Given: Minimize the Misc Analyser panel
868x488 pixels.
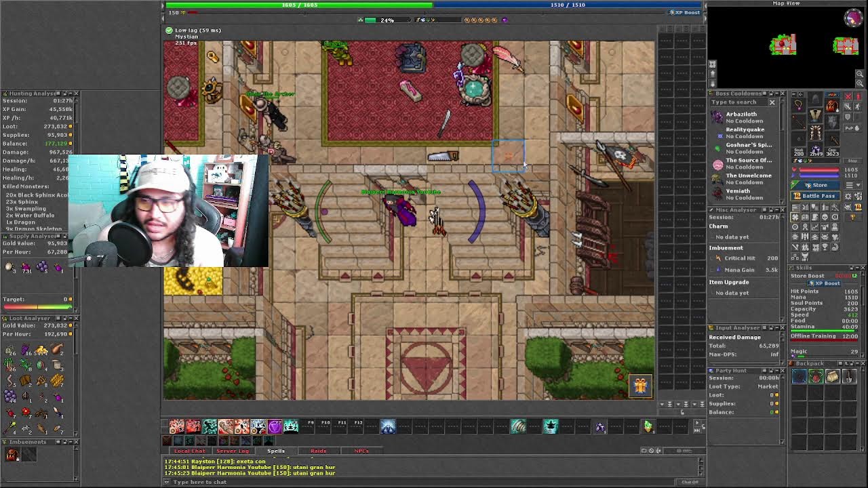Looking at the screenshot, I should pyautogui.click(x=777, y=210).
